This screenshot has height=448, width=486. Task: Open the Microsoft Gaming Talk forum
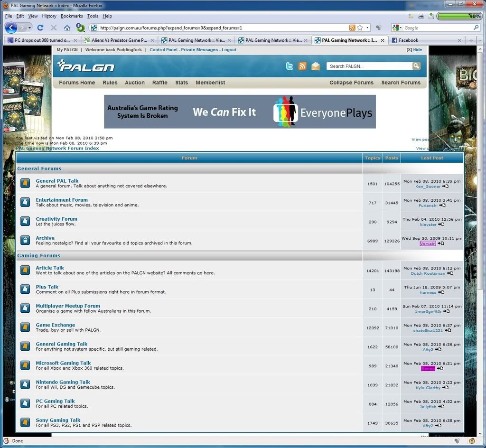click(63, 363)
